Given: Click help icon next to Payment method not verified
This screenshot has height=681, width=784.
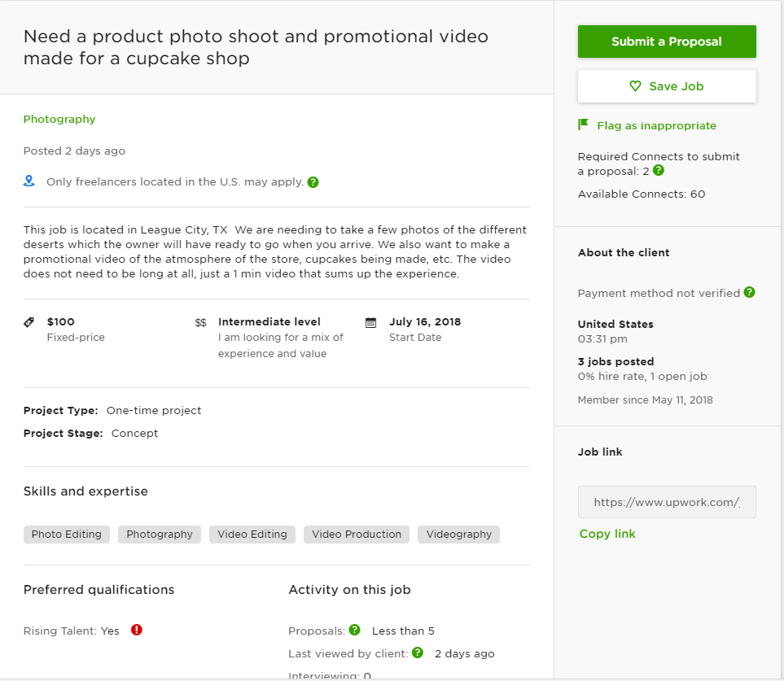Looking at the screenshot, I should coord(749,292).
